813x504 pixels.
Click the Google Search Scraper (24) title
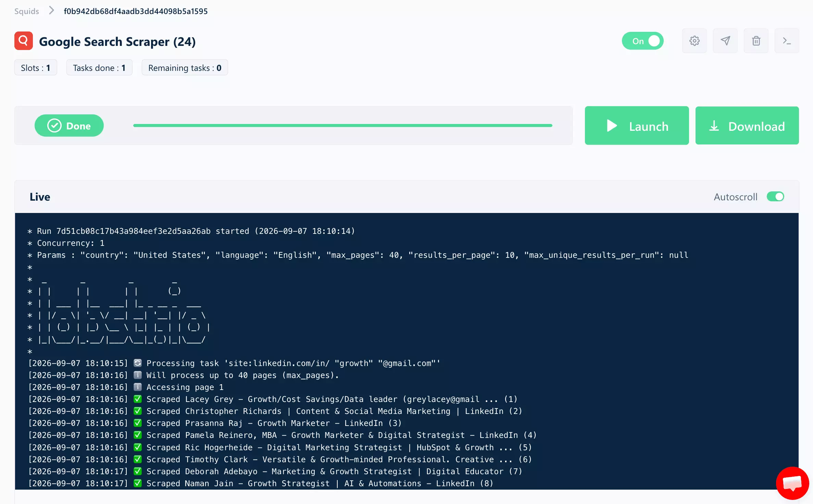click(x=117, y=41)
